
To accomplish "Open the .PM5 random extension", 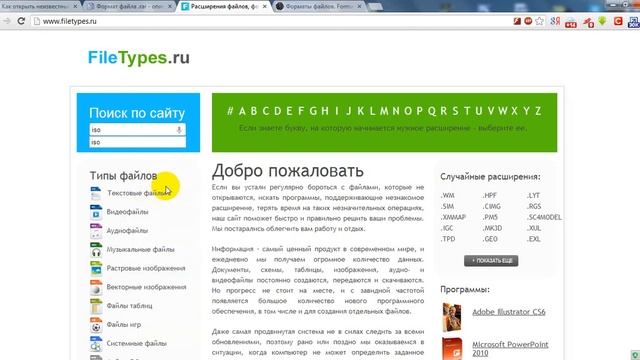I will pos(490,217).
